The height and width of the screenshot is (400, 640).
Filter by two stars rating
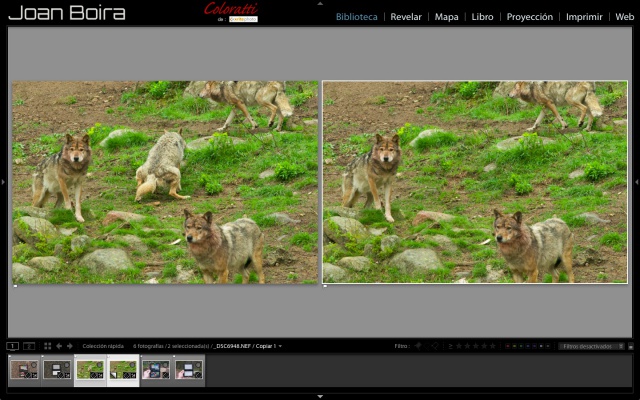point(467,346)
